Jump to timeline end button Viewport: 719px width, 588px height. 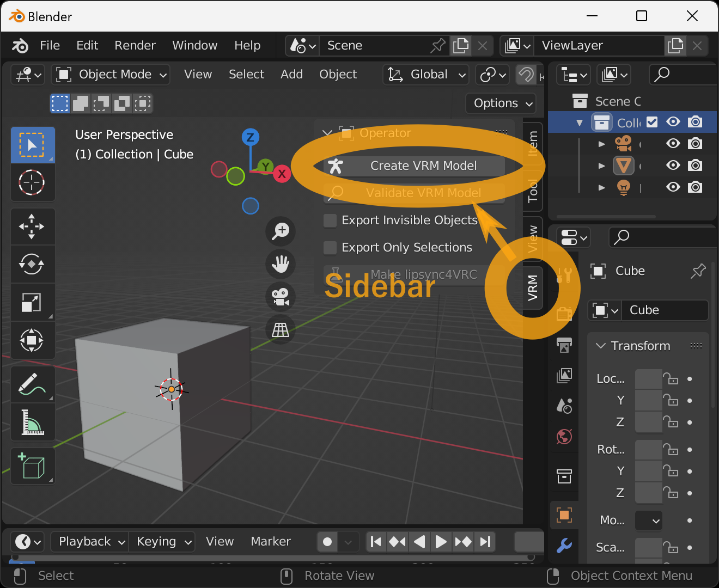(x=485, y=542)
